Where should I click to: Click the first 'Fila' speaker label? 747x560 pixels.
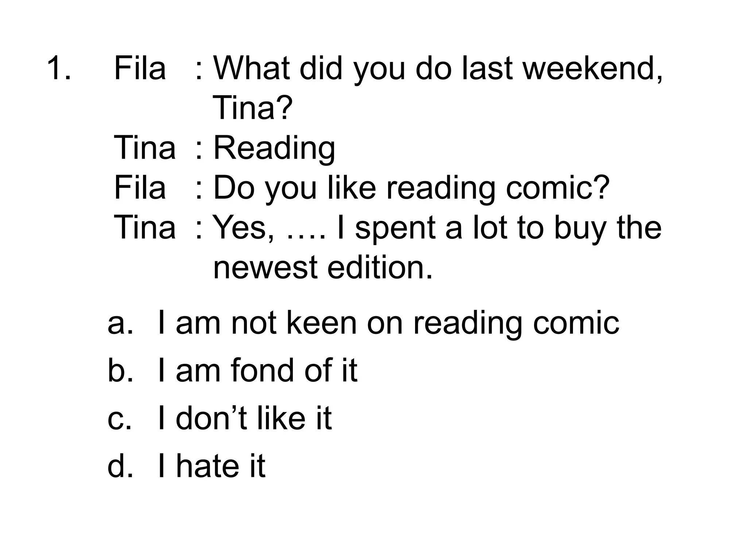(x=140, y=68)
